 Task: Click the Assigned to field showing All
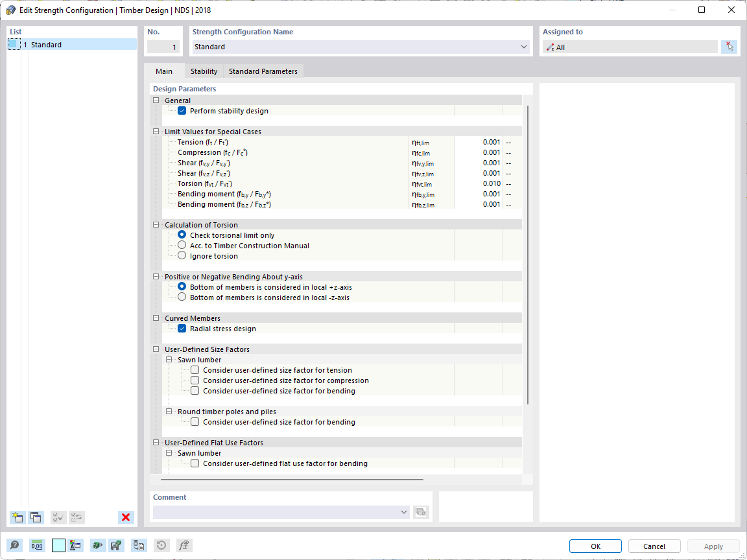[x=630, y=47]
